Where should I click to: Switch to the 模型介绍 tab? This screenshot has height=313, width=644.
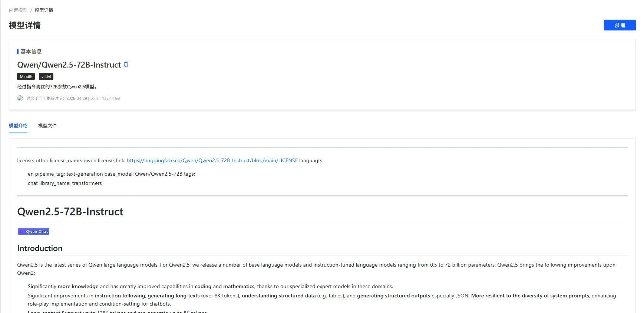coord(18,125)
